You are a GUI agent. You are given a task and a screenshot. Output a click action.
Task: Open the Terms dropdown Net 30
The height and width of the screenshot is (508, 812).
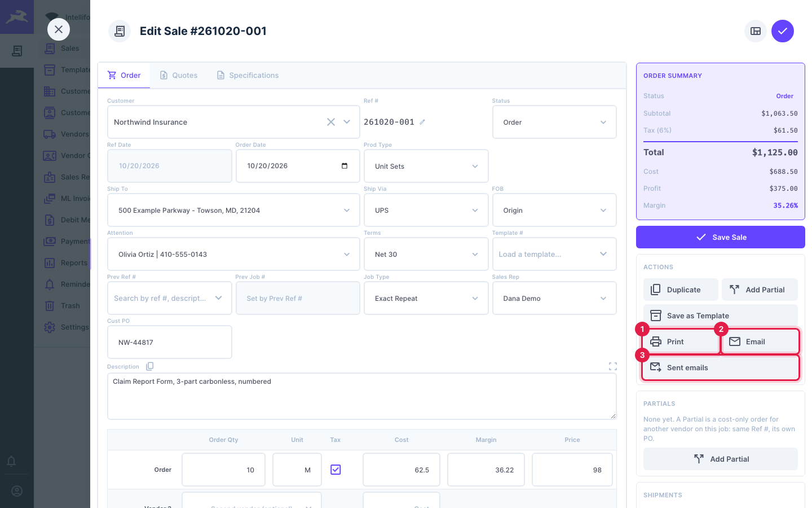click(x=426, y=254)
